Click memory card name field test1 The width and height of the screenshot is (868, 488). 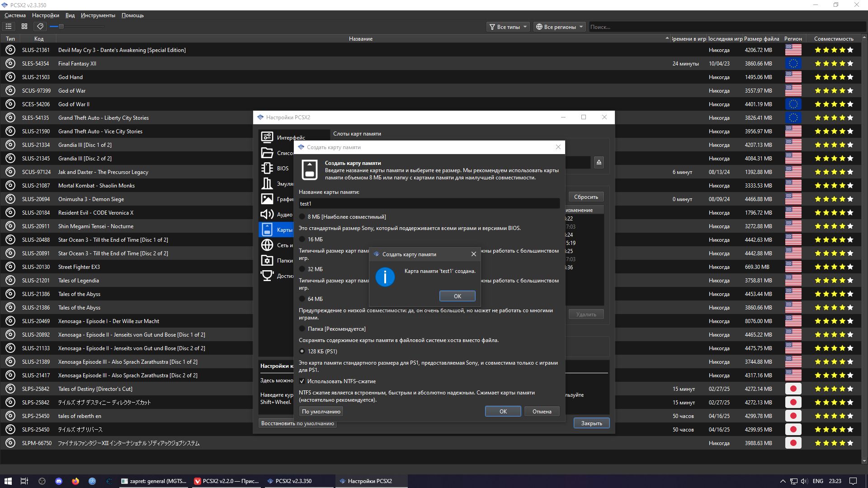tap(429, 204)
